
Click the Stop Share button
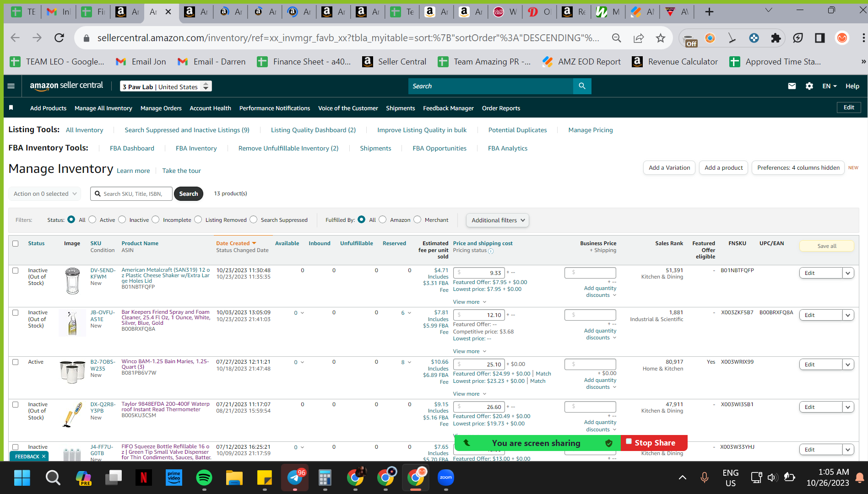click(x=655, y=443)
